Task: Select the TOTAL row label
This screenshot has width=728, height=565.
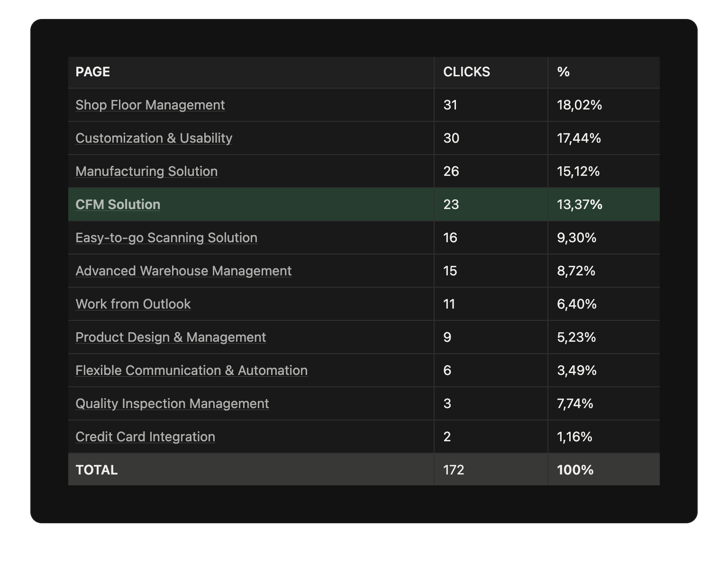Action: (96, 470)
